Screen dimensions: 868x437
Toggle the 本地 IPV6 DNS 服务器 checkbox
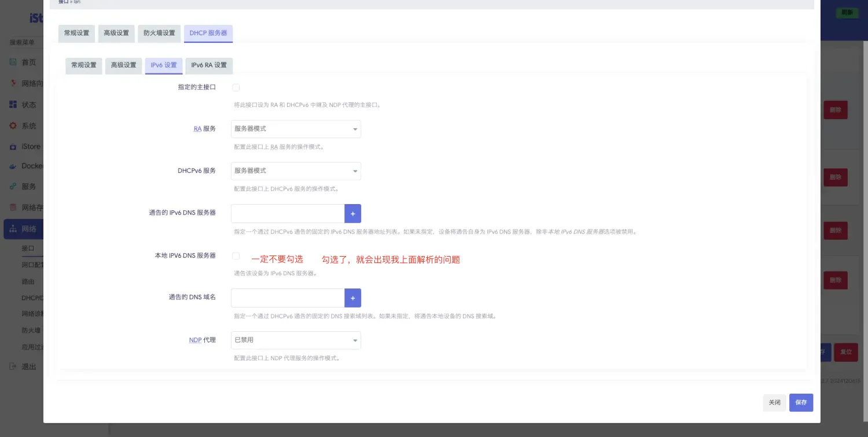click(x=236, y=255)
